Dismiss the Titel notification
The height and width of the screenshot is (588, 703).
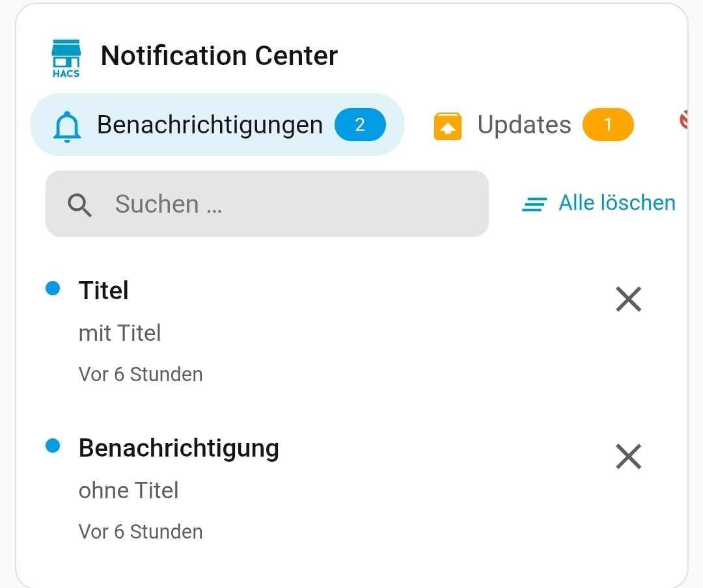629,299
